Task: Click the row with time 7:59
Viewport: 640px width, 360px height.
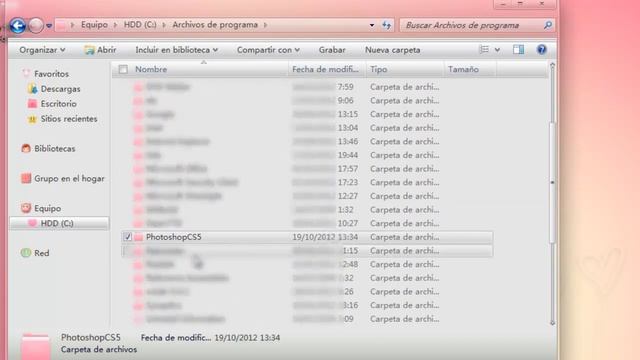Action: click(x=307, y=87)
